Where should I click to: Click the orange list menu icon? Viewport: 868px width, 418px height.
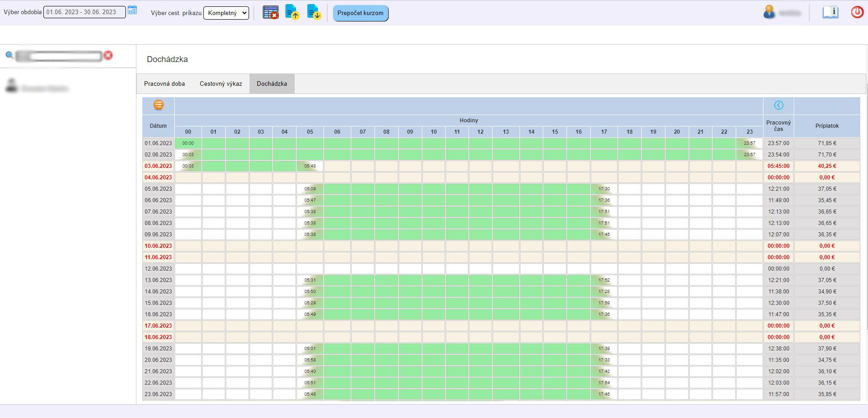tap(158, 105)
